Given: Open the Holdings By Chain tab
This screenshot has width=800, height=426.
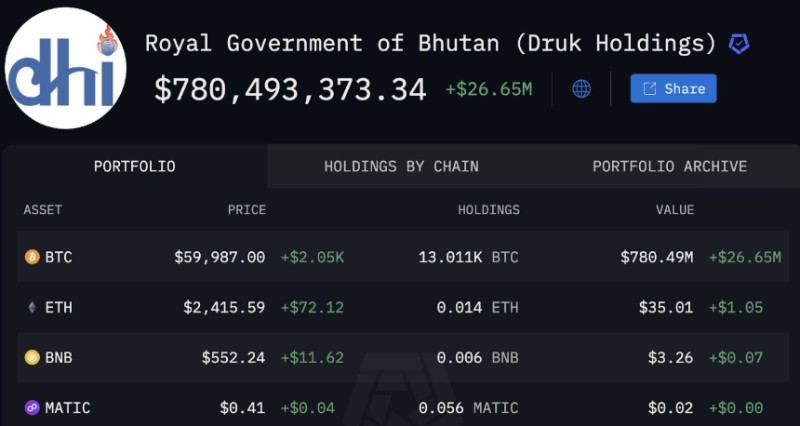Looking at the screenshot, I should (401, 166).
